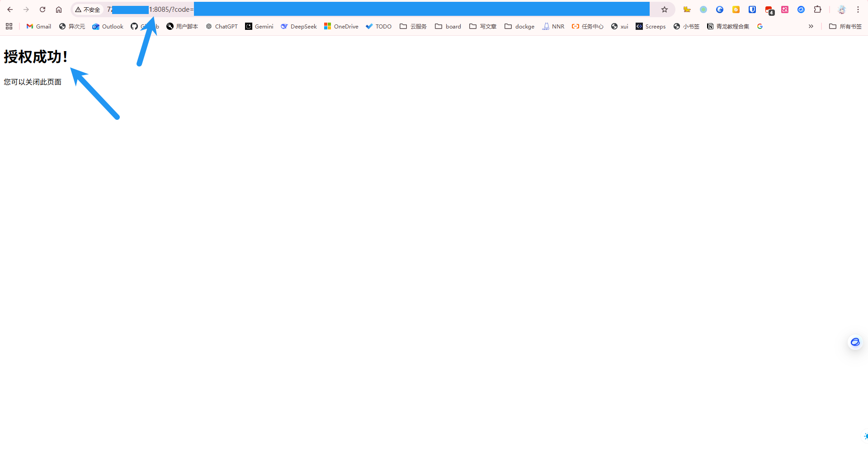
Task: Reload the current page
Action: click(x=42, y=9)
